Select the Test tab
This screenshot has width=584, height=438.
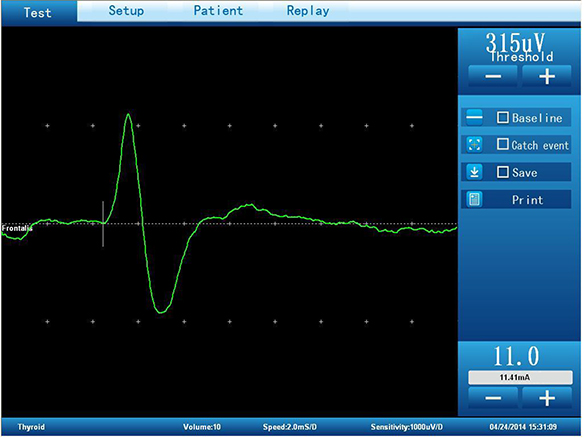38,12
